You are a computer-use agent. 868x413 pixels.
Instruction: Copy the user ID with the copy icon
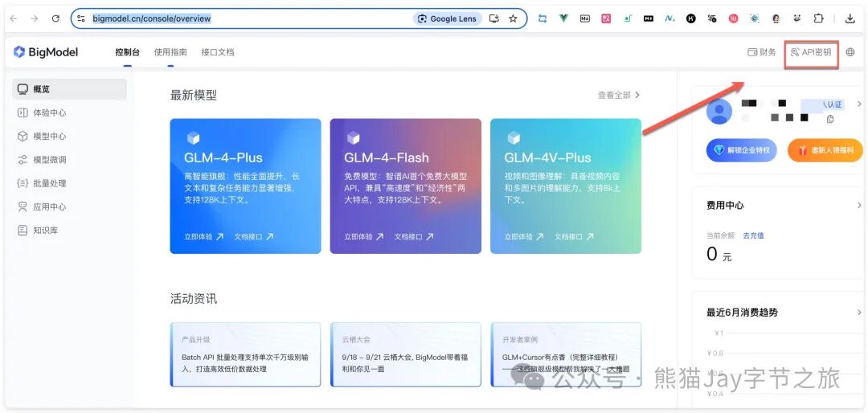pyautogui.click(x=829, y=119)
